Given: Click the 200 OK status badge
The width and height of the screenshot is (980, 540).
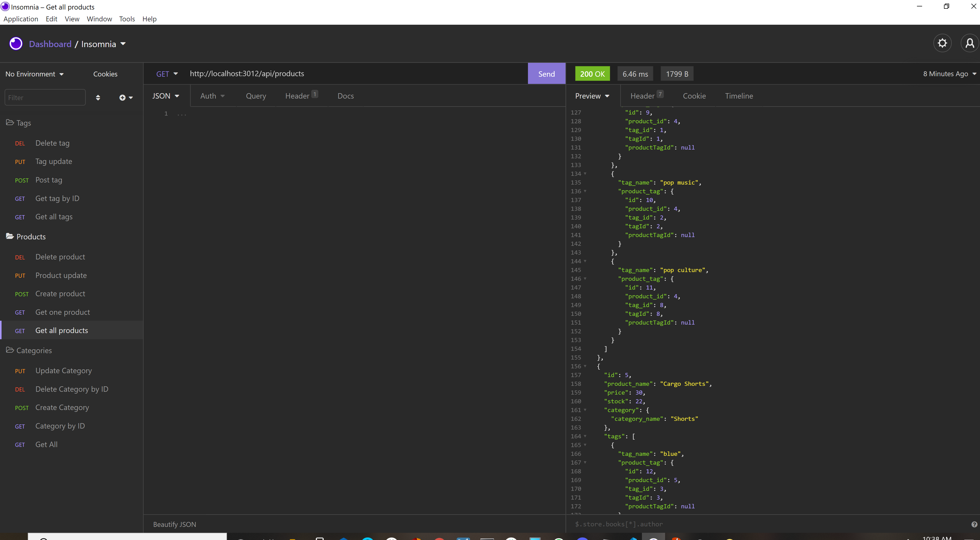Looking at the screenshot, I should 592,74.
